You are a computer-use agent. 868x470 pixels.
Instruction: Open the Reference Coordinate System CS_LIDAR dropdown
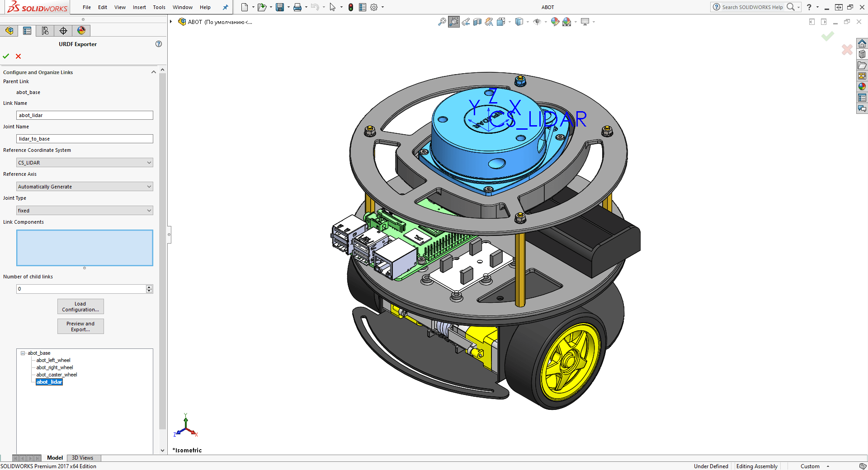pos(149,162)
